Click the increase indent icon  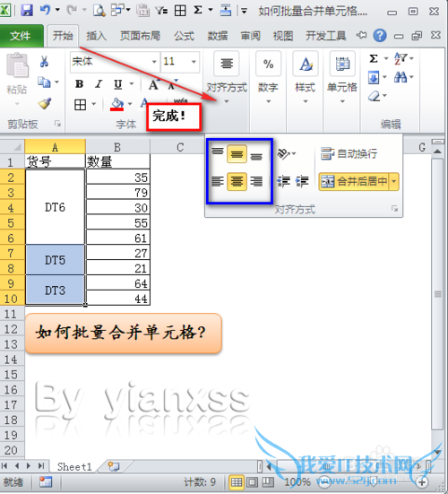pyautogui.click(x=302, y=181)
